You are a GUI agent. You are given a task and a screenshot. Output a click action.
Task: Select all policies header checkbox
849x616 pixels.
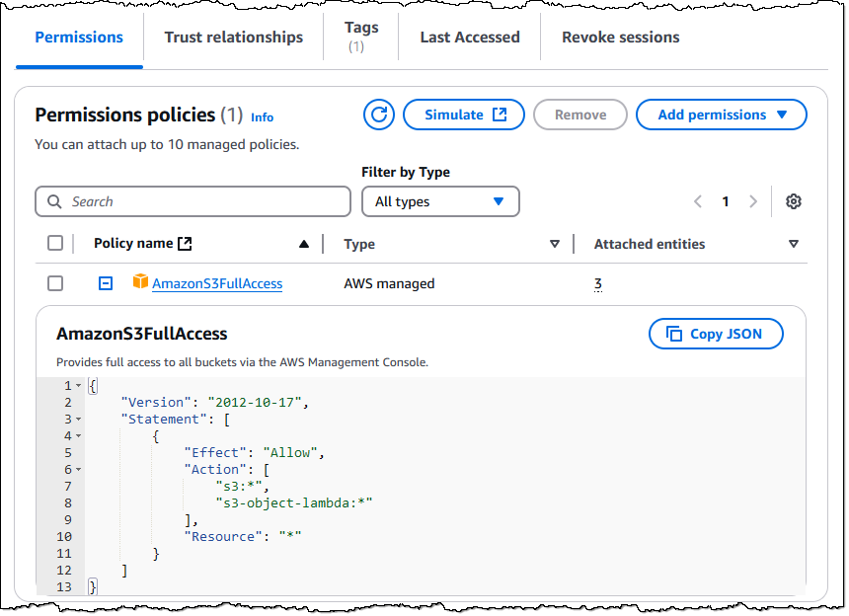[x=55, y=243]
